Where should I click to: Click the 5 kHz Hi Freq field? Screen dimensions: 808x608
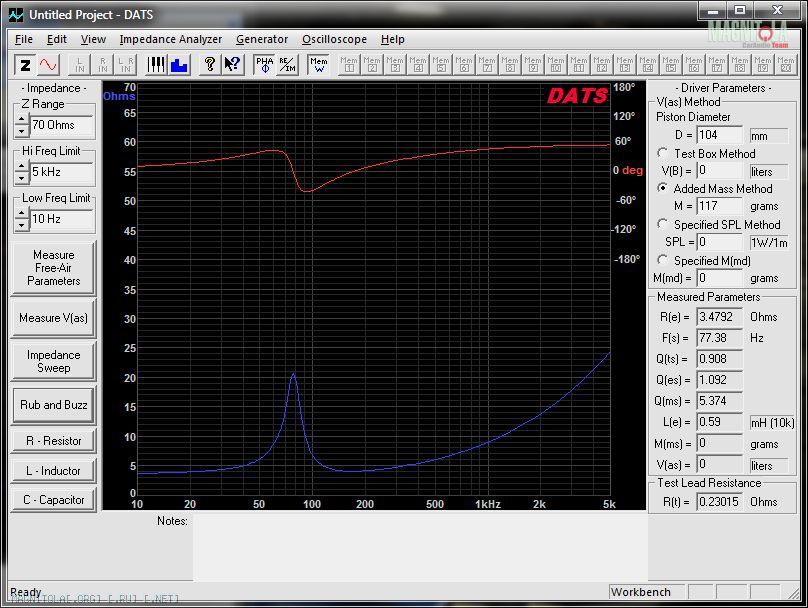[x=61, y=172]
